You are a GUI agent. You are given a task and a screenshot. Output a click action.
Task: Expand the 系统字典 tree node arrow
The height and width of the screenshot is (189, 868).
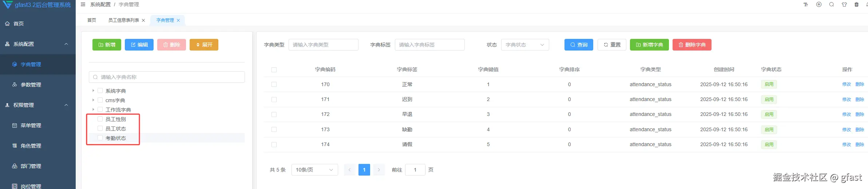pyautogui.click(x=93, y=91)
